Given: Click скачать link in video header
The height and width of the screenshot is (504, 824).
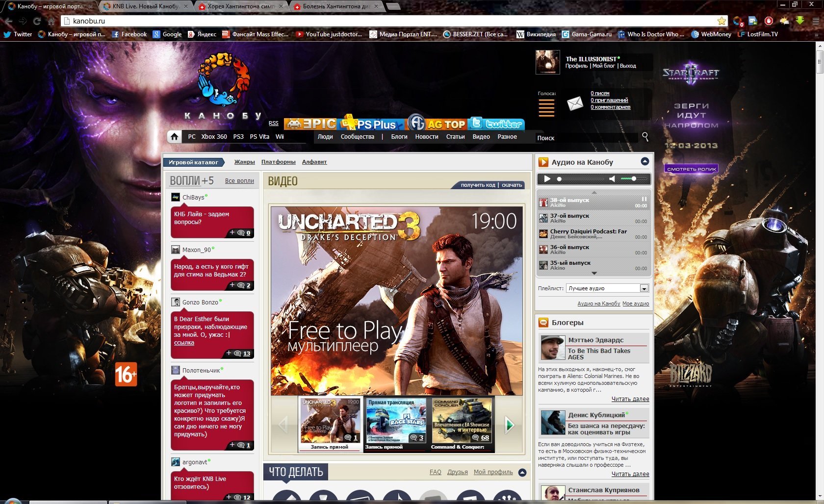Looking at the screenshot, I should click(512, 185).
